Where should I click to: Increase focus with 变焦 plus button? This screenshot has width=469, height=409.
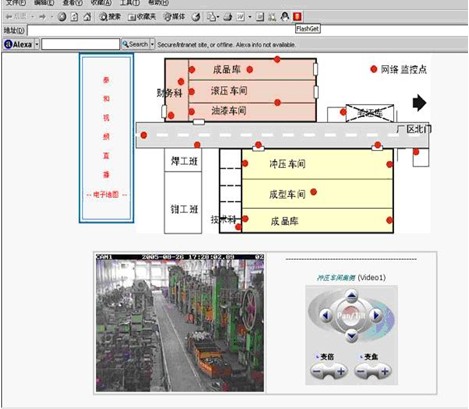coord(385,371)
